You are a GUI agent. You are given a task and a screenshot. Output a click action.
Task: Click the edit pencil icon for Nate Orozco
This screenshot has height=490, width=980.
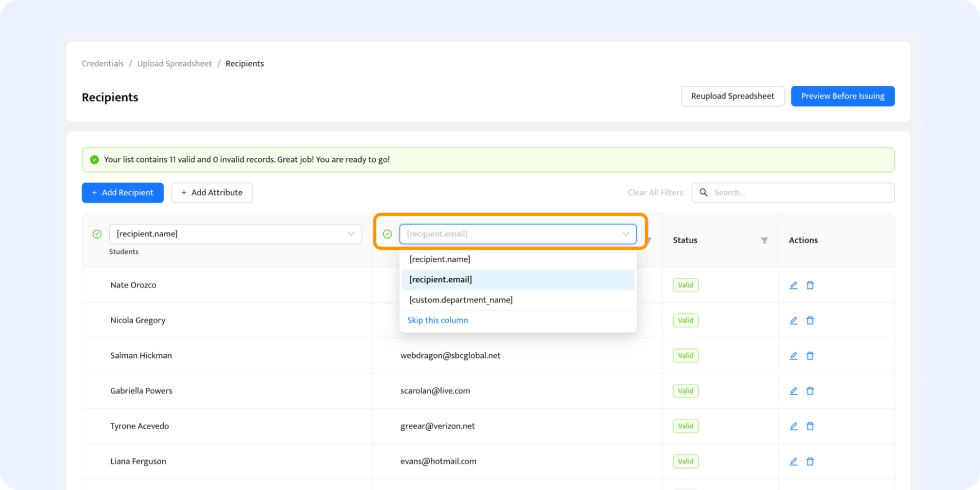coord(793,285)
